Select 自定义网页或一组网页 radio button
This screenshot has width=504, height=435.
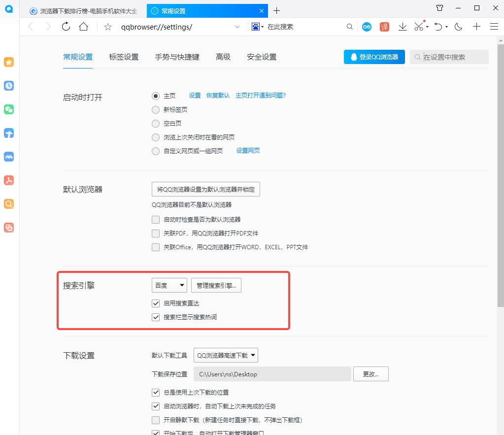(156, 151)
